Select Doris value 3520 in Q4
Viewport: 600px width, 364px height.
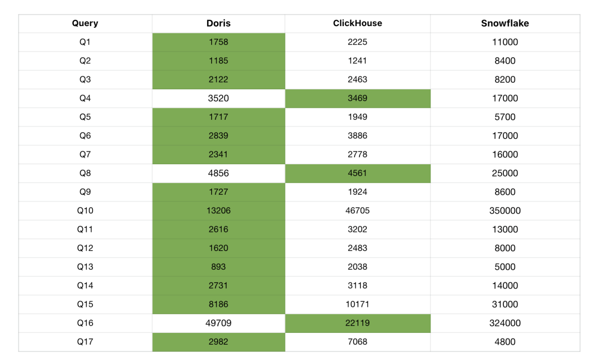tap(218, 98)
